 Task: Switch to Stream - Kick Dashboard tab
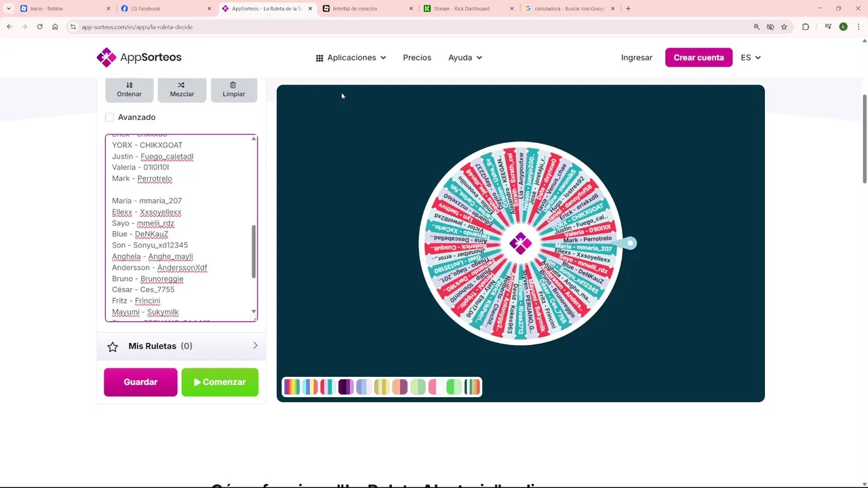(x=467, y=9)
